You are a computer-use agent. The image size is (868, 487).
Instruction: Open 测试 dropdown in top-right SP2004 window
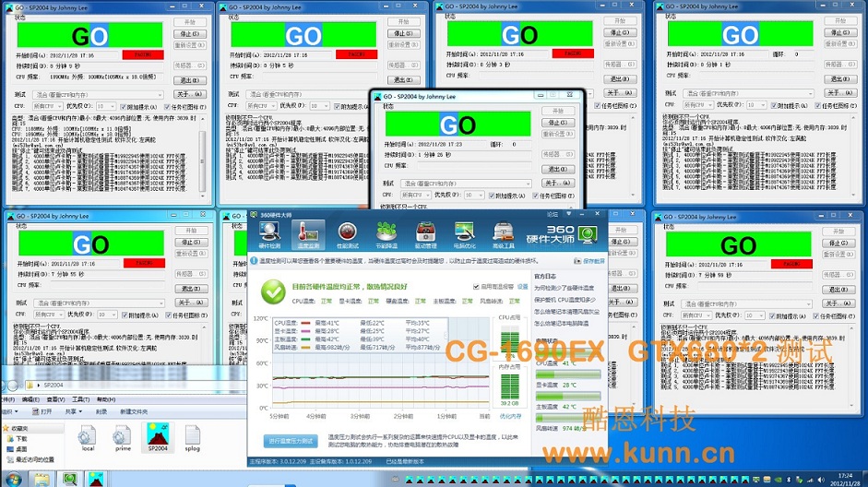coord(748,93)
